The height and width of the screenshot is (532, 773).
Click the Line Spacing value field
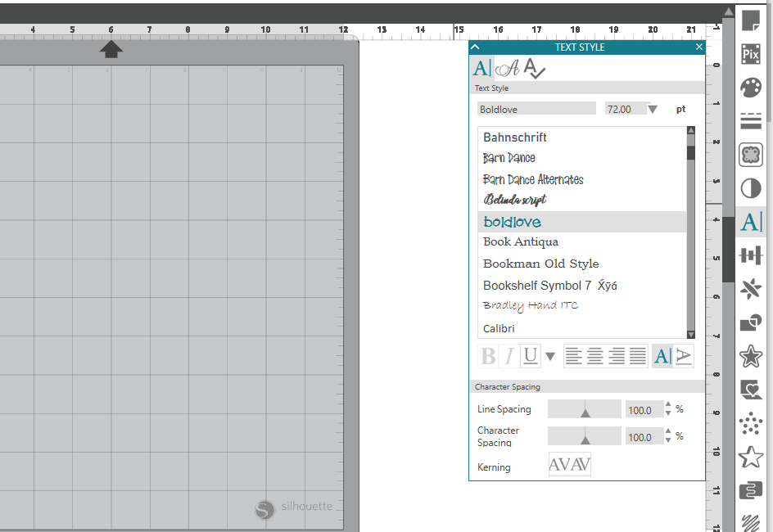(644, 410)
